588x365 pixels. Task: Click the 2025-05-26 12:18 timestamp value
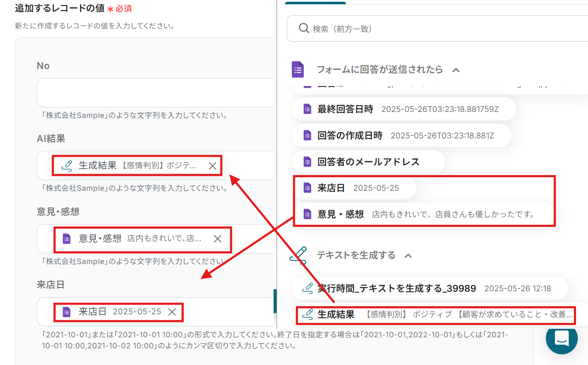517,289
